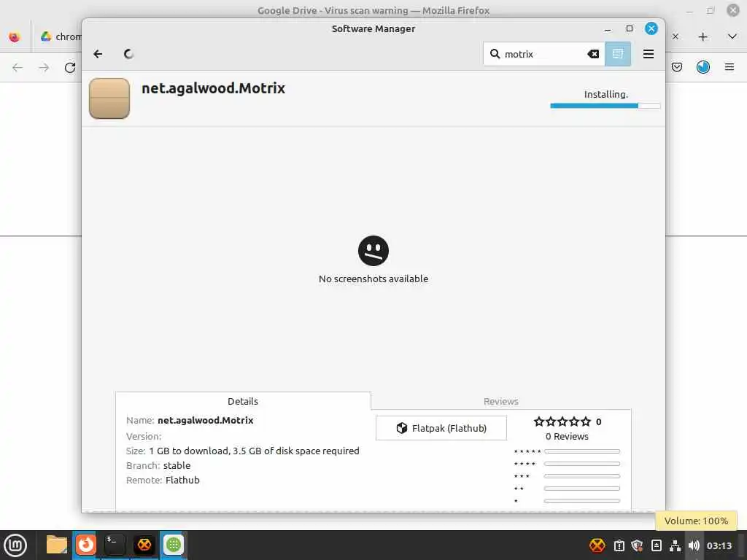Switch to Firefox from the taskbar

86,545
